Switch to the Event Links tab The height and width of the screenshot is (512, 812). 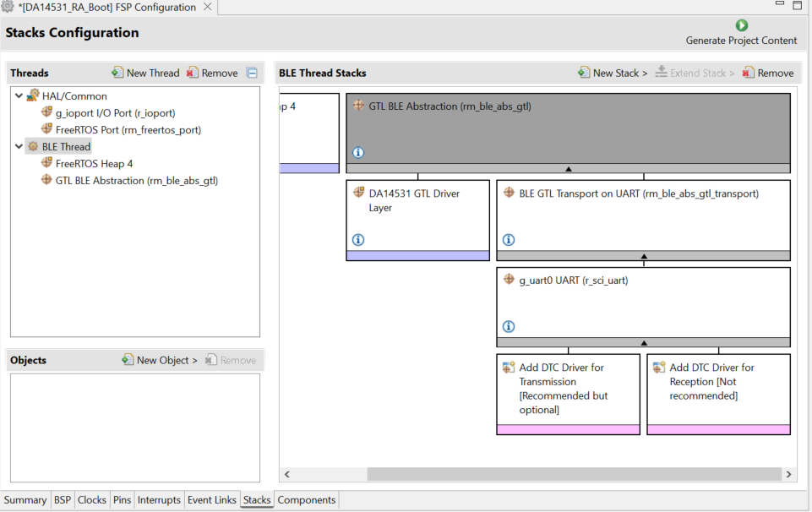click(x=212, y=499)
